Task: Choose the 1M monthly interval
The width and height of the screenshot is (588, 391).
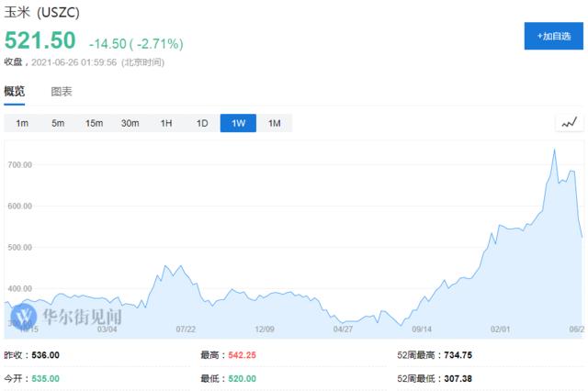Action: (274, 123)
